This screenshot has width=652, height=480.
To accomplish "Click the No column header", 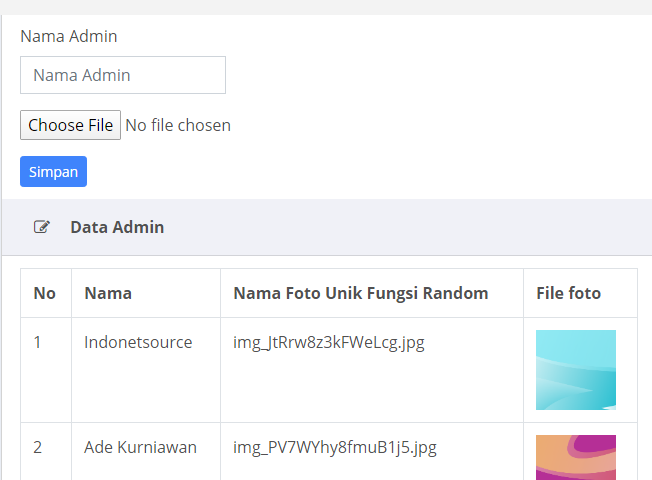I will coord(44,293).
